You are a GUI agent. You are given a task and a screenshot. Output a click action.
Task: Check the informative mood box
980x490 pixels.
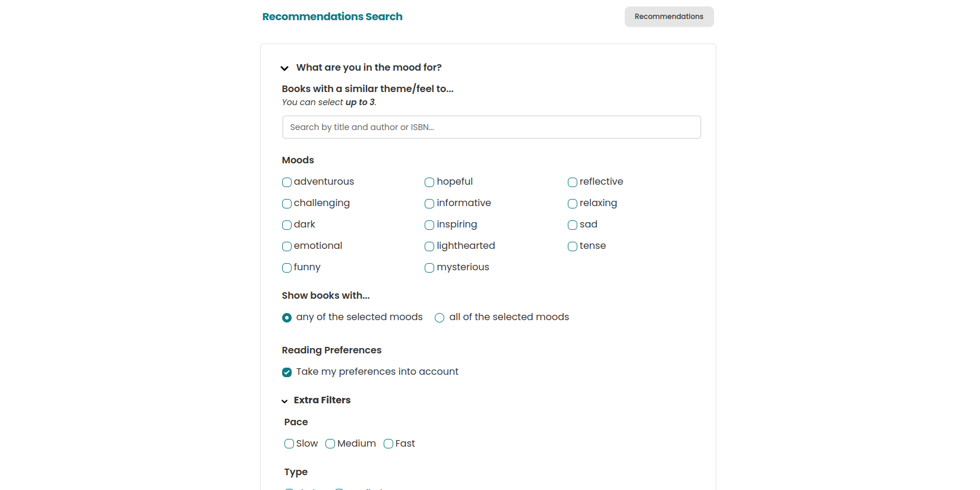click(x=429, y=204)
